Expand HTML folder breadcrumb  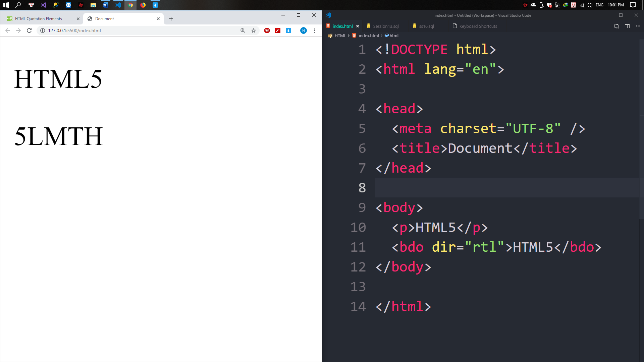(x=340, y=36)
